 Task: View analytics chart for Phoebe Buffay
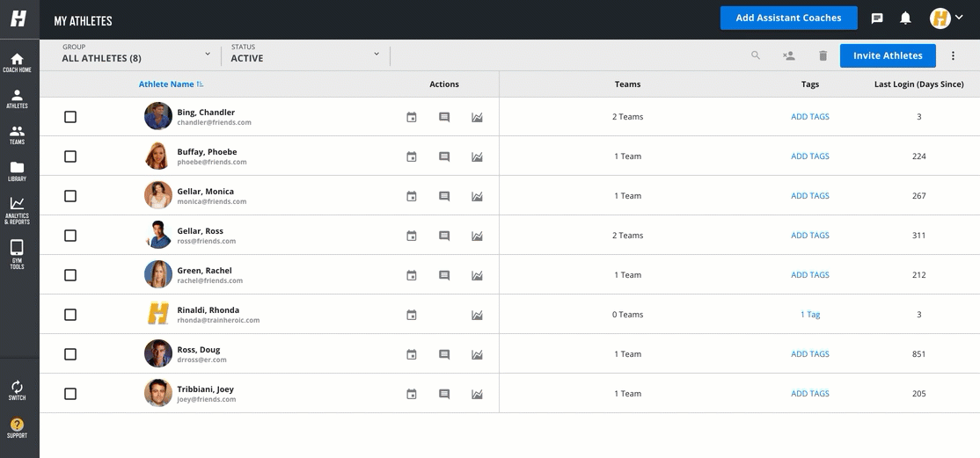click(x=477, y=156)
